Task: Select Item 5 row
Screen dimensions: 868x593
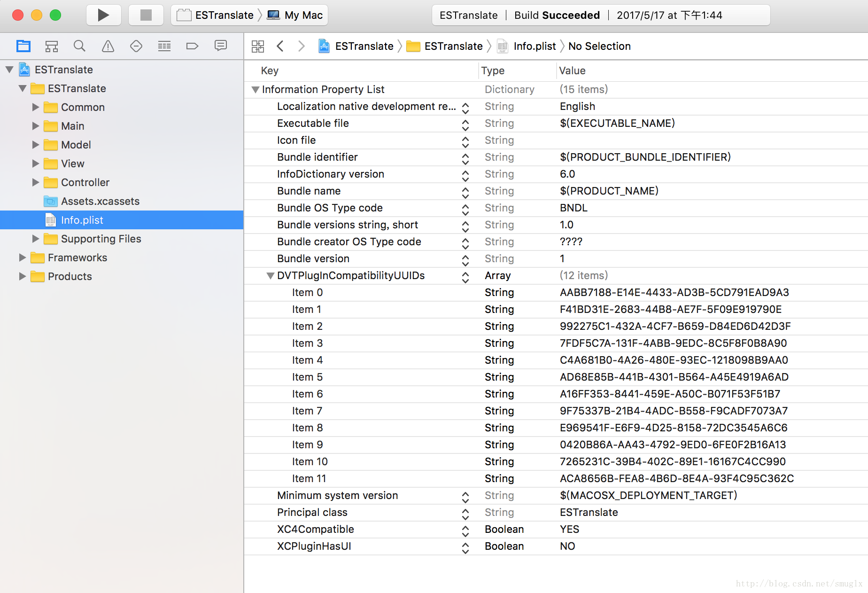Action: click(x=556, y=377)
